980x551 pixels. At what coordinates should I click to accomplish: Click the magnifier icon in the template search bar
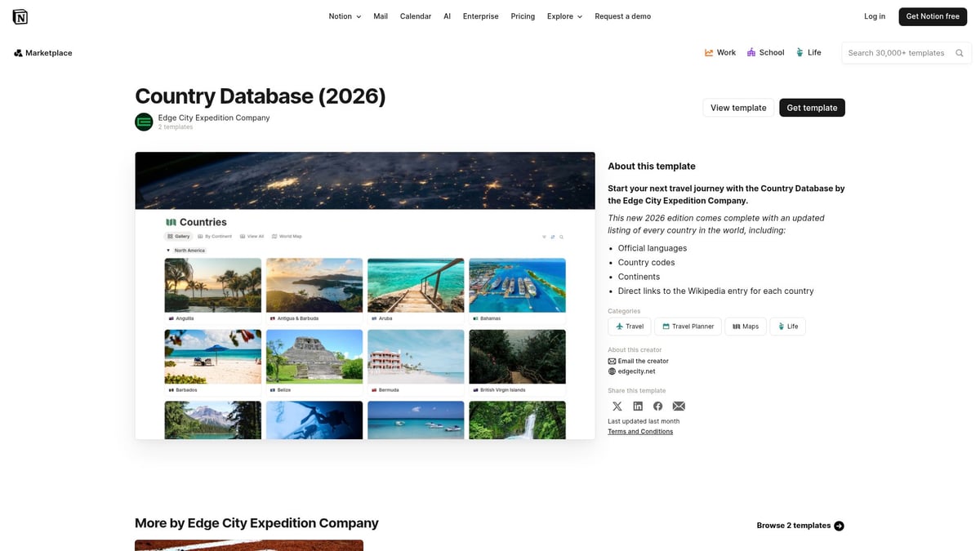click(960, 52)
